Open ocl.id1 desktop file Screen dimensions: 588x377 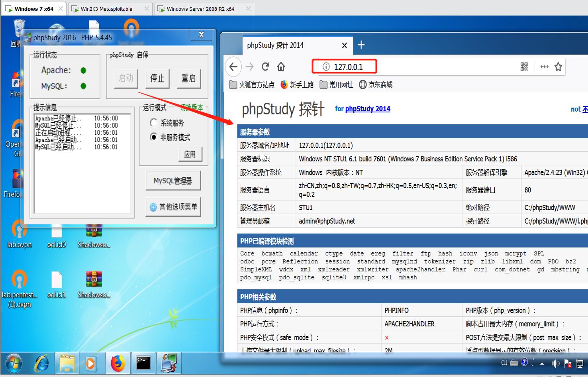pos(56,285)
